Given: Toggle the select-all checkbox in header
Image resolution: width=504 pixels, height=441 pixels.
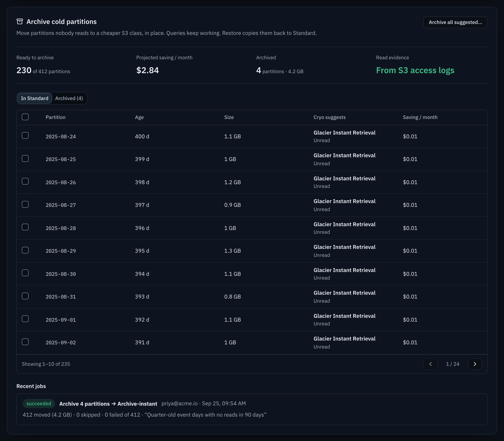Looking at the screenshot, I should [x=25, y=117].
